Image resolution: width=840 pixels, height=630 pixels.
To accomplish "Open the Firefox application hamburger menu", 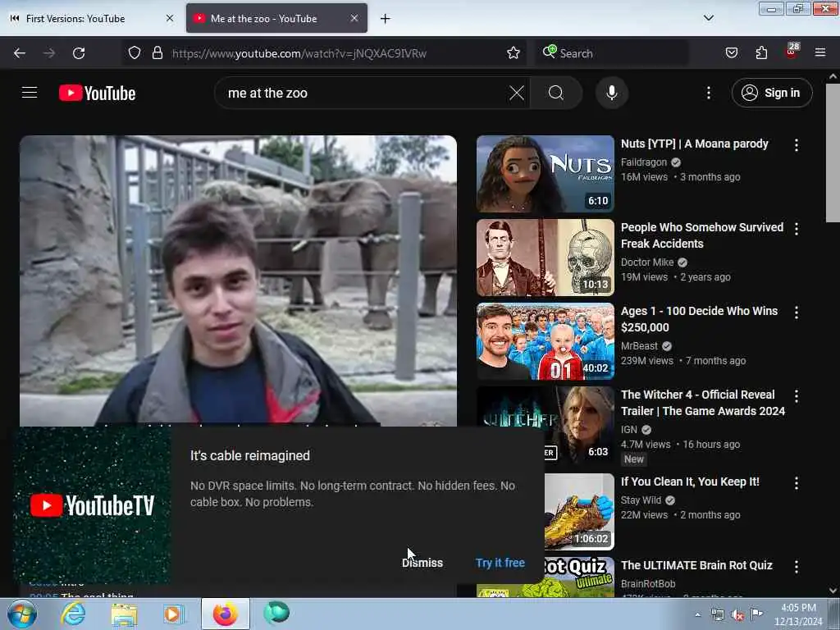I will (x=819, y=52).
